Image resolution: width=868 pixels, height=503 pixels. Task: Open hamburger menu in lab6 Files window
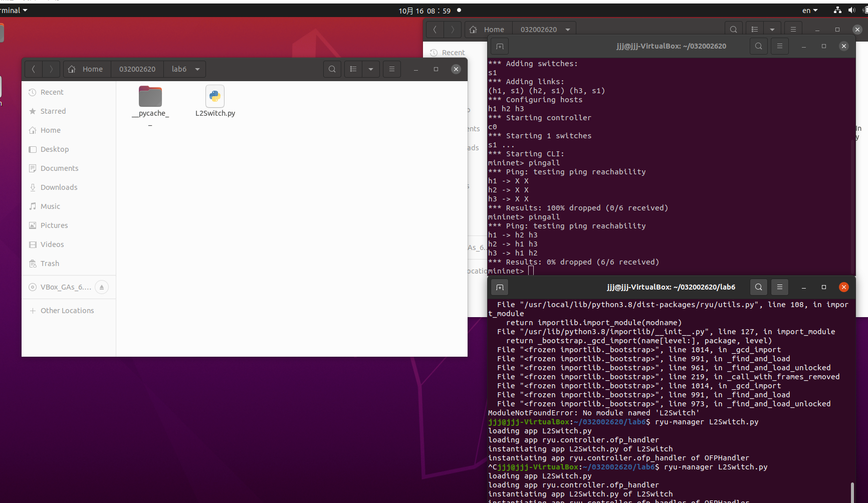[392, 69]
